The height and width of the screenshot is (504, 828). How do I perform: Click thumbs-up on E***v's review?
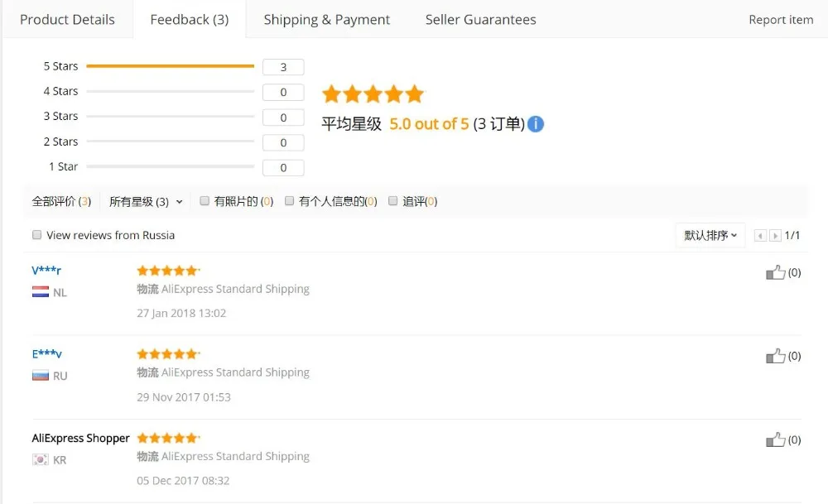tap(775, 356)
